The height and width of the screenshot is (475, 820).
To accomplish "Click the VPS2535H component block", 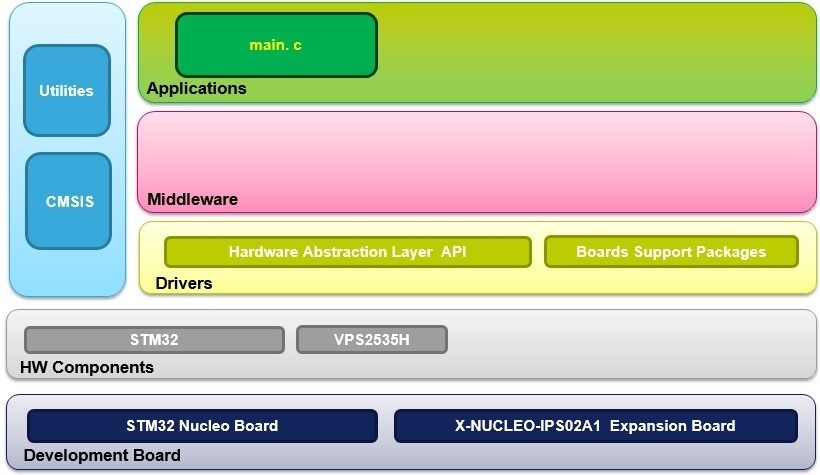I will pos(371,340).
